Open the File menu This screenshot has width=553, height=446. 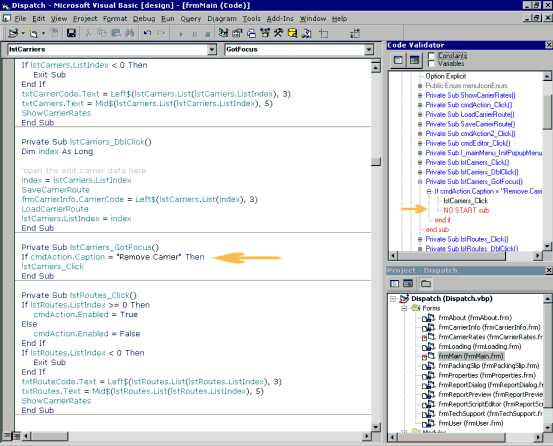click(x=20, y=19)
